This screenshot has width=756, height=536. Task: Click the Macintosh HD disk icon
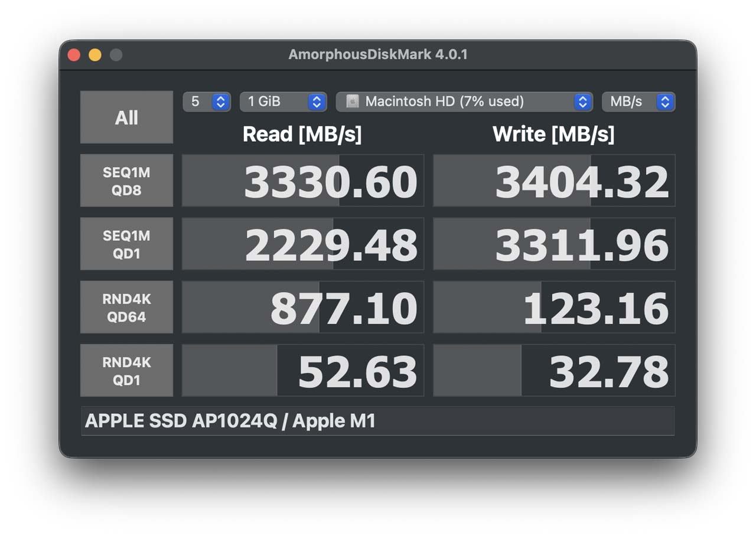tap(353, 102)
